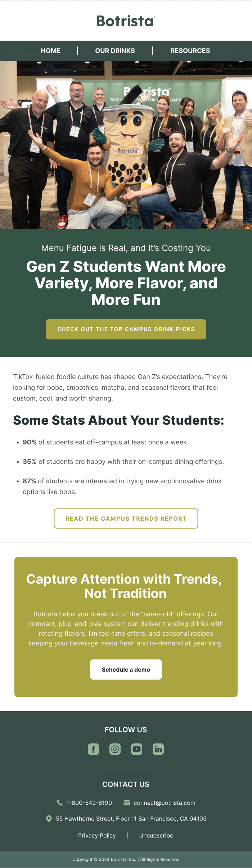Click the phone icon in Contact Us
Image resolution: width=252 pixels, height=868 pixels.
60,803
